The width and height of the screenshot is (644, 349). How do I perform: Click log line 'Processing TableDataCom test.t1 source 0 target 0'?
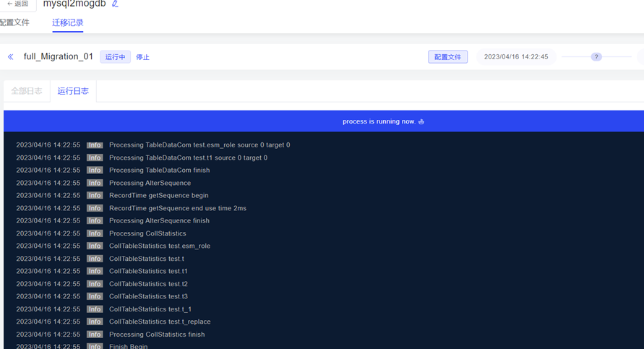(188, 158)
